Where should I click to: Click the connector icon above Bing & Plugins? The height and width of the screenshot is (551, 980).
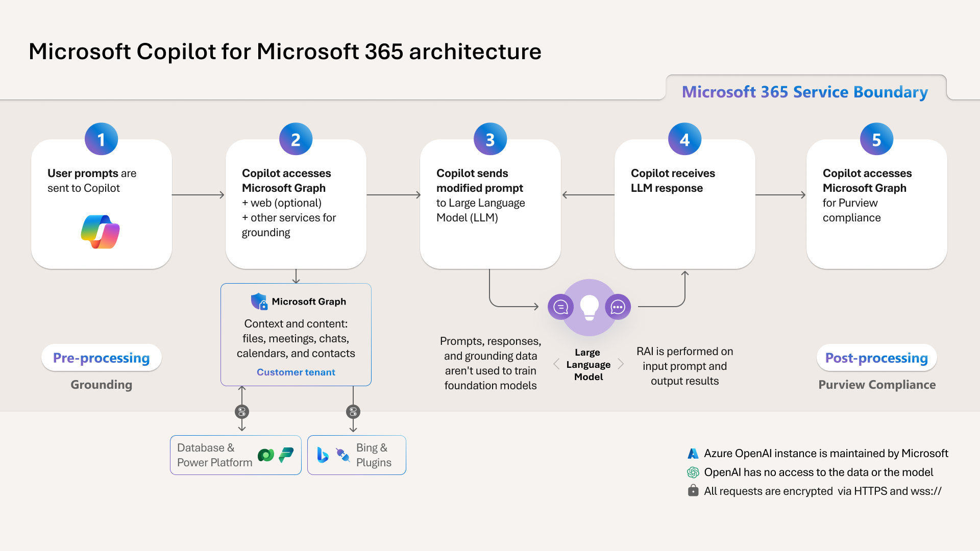point(353,411)
